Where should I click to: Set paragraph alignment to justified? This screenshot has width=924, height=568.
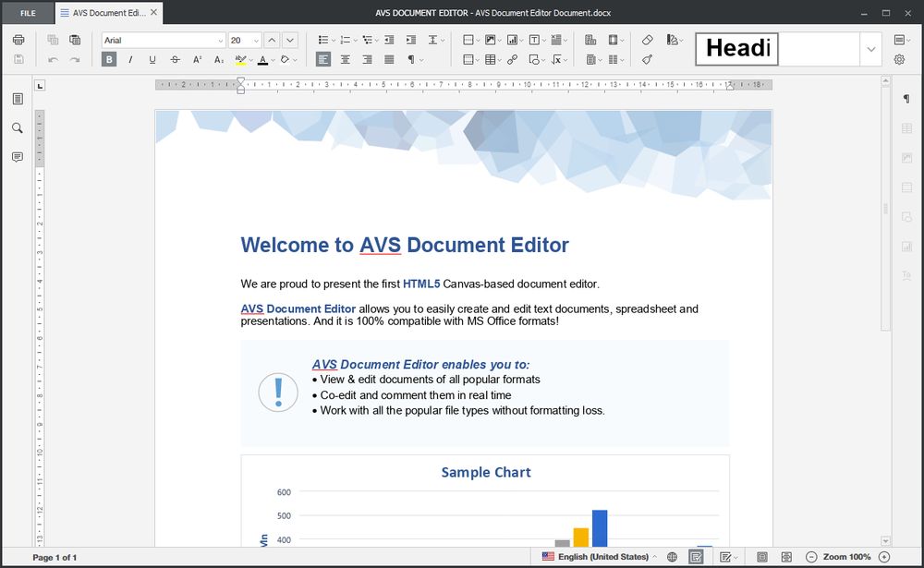389,59
